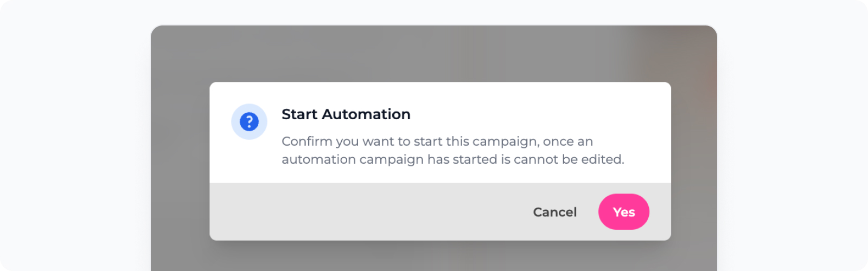Click the dimmed overlay left of the dialog

point(180,163)
